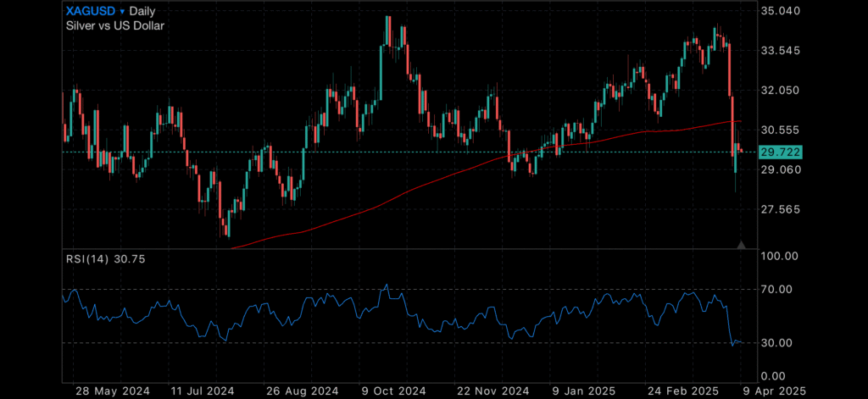Click the RSI(14) 30.75 indicator label
The width and height of the screenshot is (868, 399).
pos(105,258)
